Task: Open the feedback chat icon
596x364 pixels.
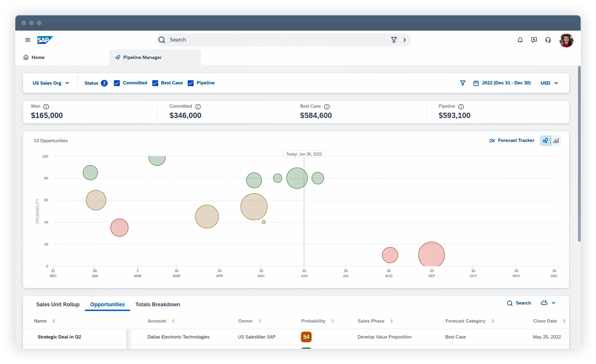Action: [x=534, y=40]
